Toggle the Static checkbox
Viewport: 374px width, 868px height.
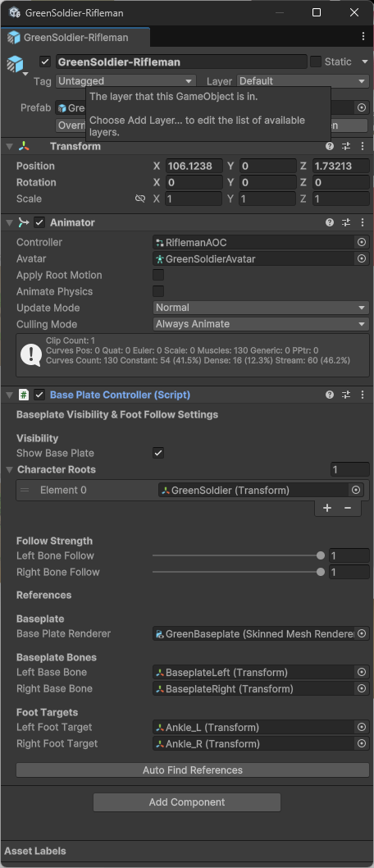pos(315,62)
